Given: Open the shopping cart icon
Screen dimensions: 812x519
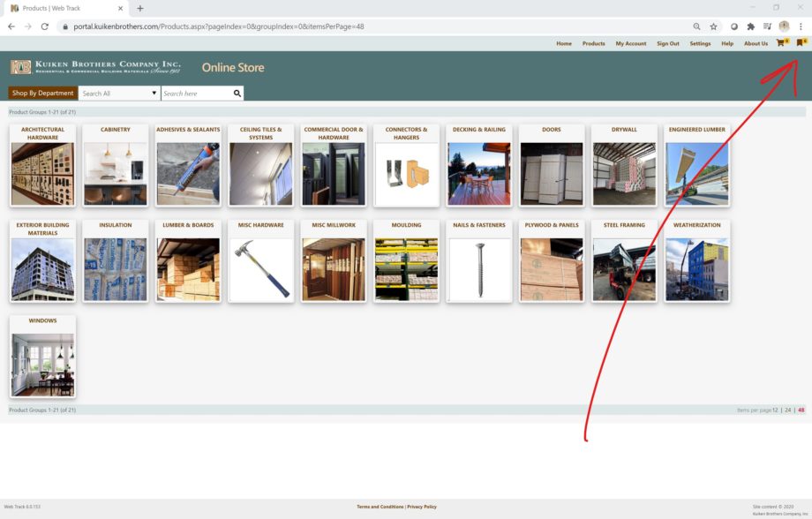Looking at the screenshot, I should (x=782, y=43).
